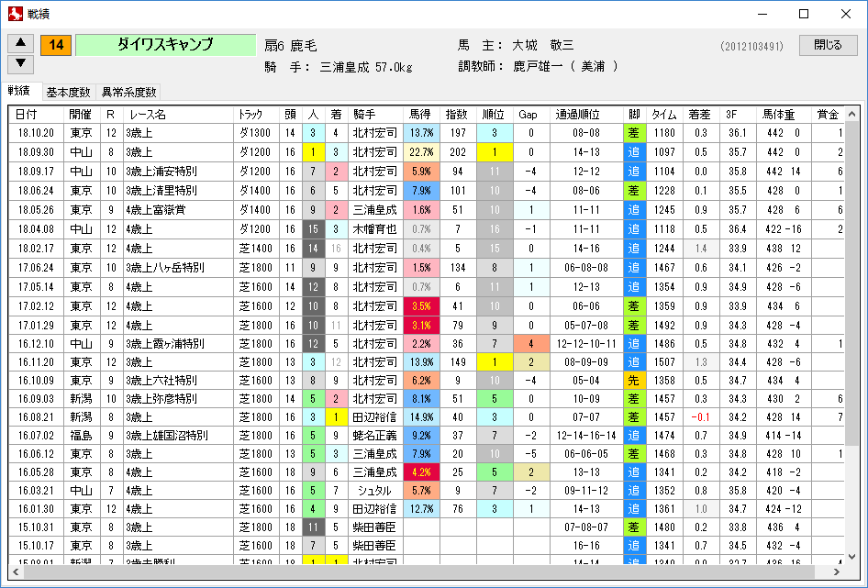Click the 3F column header
The image size is (868, 588).
pyautogui.click(x=737, y=115)
